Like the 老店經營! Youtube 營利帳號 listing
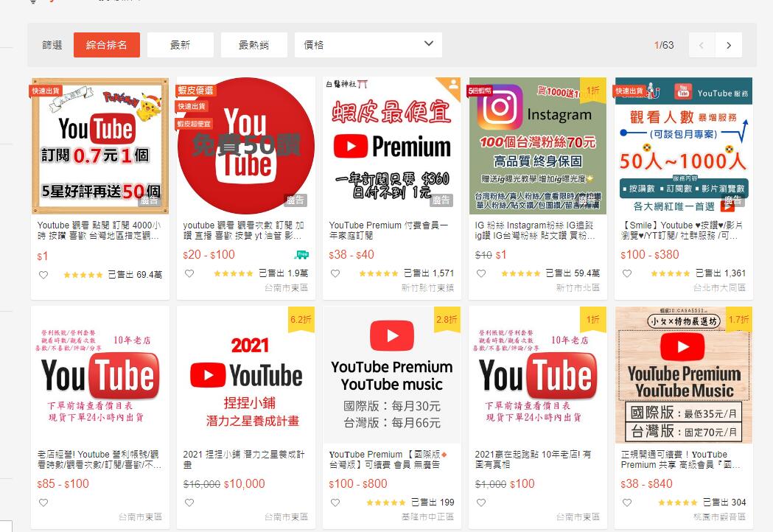Viewport: 773px width, 532px height. 43,503
